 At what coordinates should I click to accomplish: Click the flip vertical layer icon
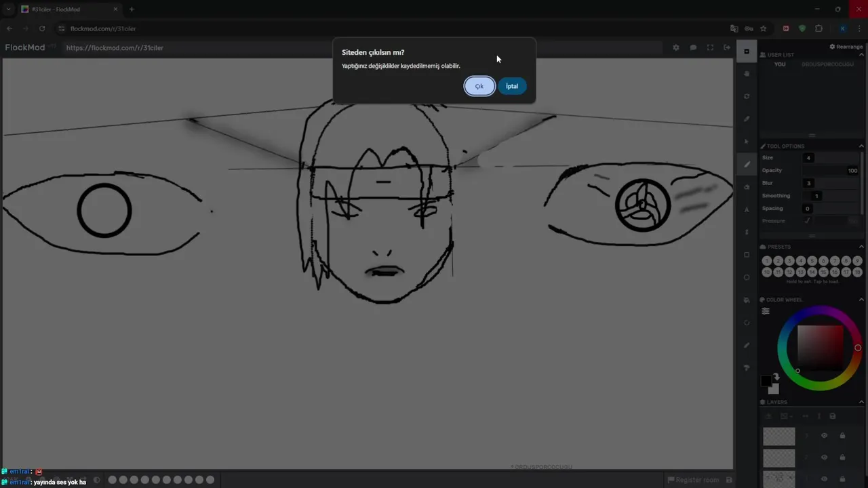click(819, 415)
